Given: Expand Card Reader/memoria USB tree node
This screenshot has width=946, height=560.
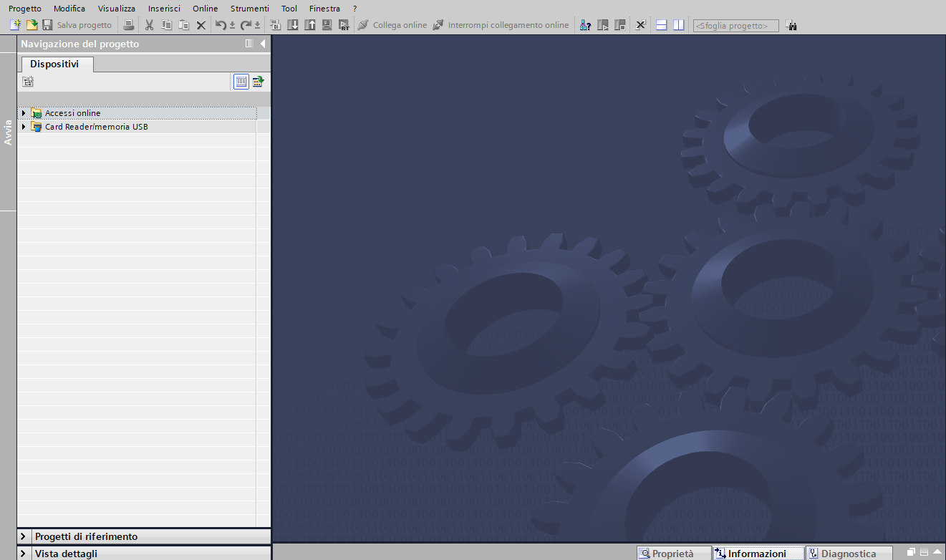Looking at the screenshot, I should click(24, 127).
